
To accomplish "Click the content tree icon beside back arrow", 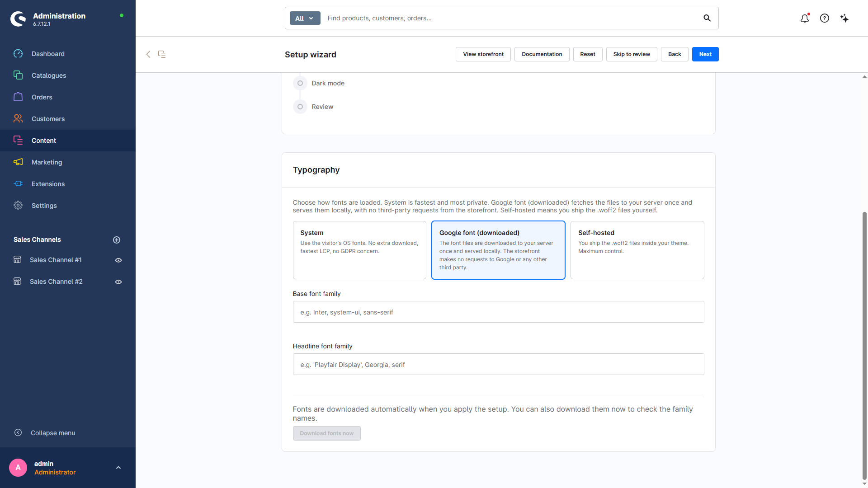I will [x=162, y=54].
